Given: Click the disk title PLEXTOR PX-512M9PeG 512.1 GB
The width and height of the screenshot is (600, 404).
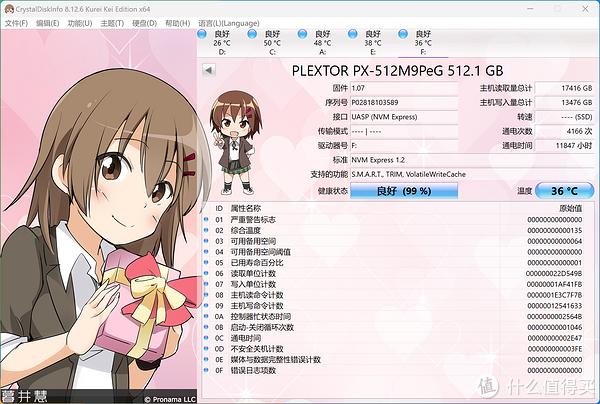Looking at the screenshot, I should tap(397, 71).
